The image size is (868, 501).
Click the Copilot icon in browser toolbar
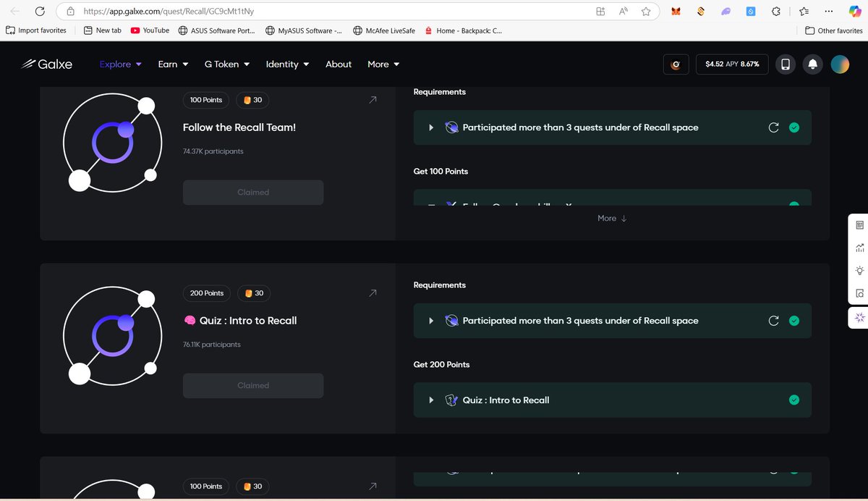854,12
